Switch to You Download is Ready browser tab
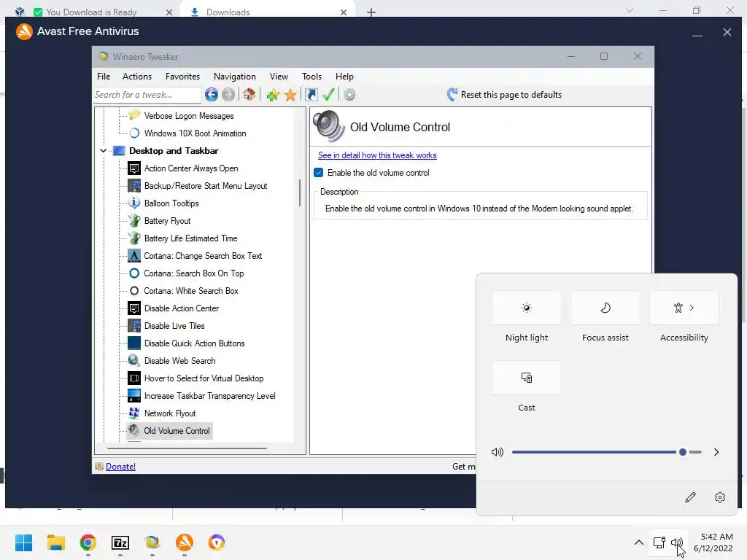Viewport: 747px width, 560px height. 91,12
